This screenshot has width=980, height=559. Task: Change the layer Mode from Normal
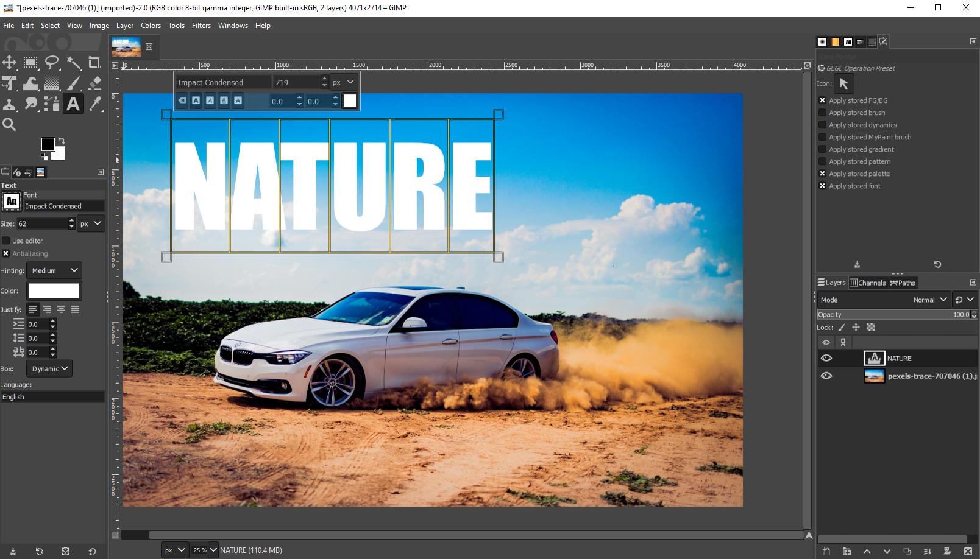click(928, 300)
